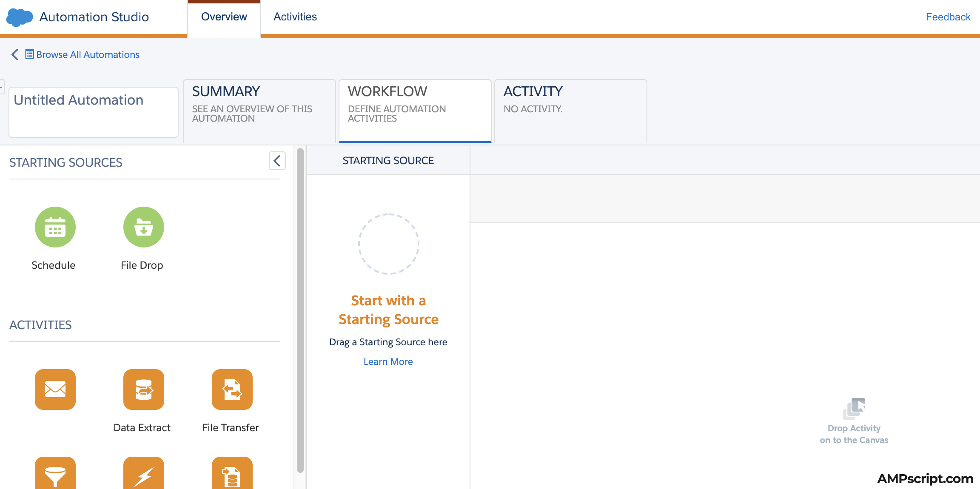Image resolution: width=980 pixels, height=489 pixels.
Task: Click the Browse All Automations list icon
Action: point(29,54)
